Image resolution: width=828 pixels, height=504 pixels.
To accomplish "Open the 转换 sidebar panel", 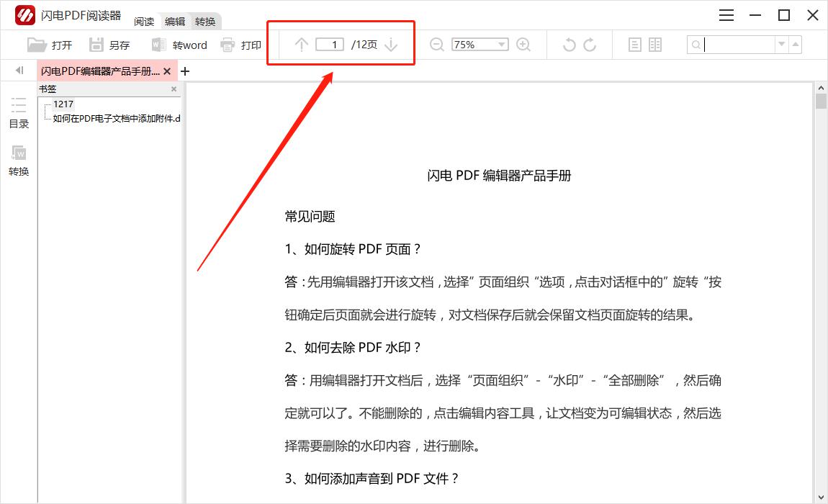I will (19, 161).
